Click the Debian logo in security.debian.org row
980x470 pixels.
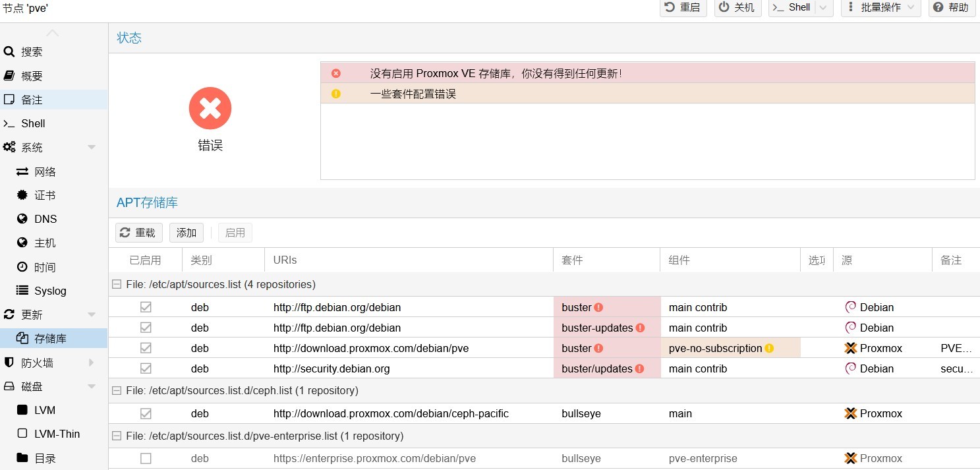pos(851,368)
